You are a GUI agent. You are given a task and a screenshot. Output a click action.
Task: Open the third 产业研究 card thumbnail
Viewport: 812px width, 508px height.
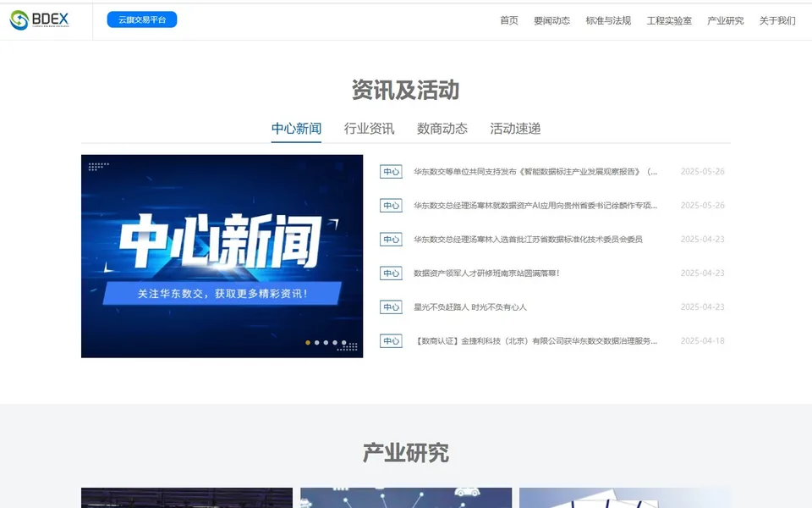click(625, 498)
